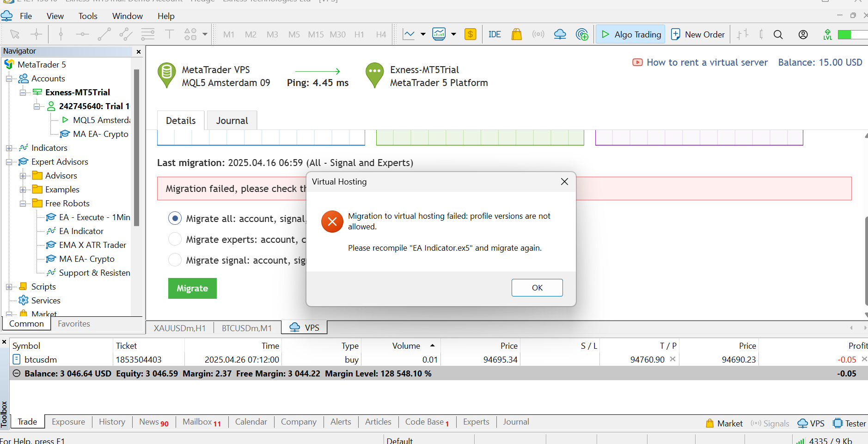Expand the Examples folder
The width and height of the screenshot is (868, 444).
point(23,190)
